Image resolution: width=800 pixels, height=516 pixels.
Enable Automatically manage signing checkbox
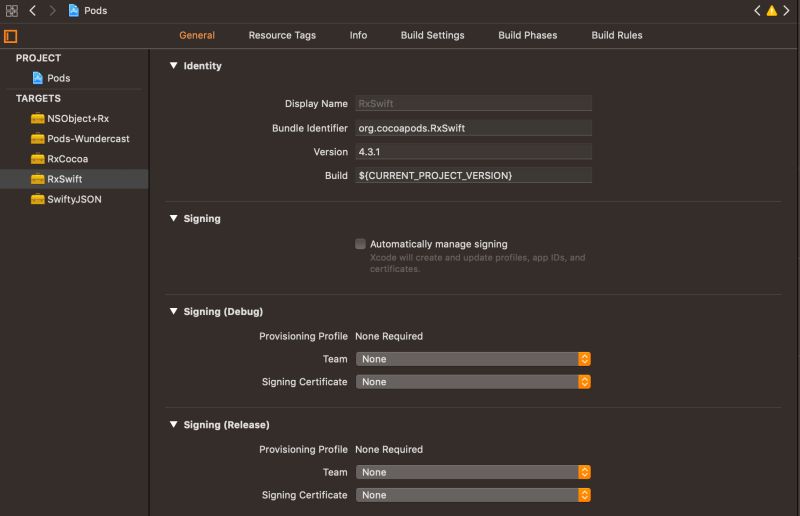point(360,244)
